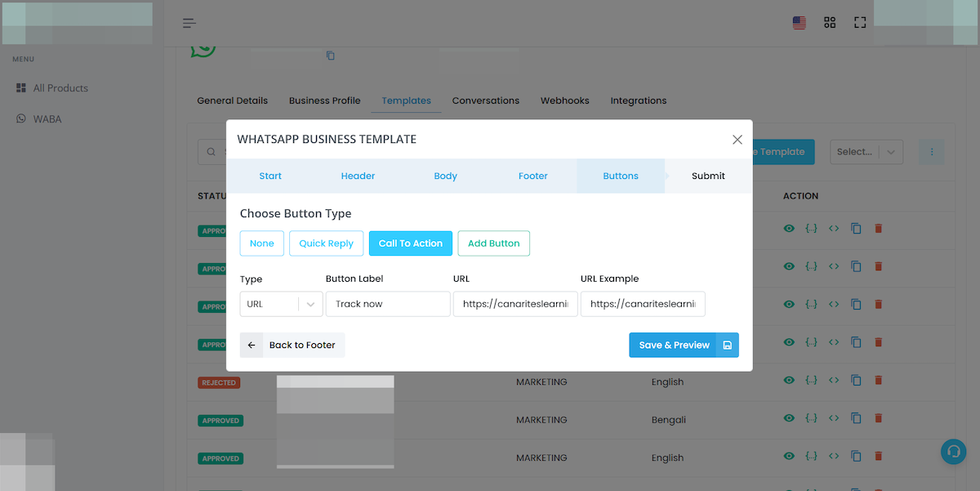Switch to General Details tab
This screenshot has height=491, width=980.
point(233,100)
